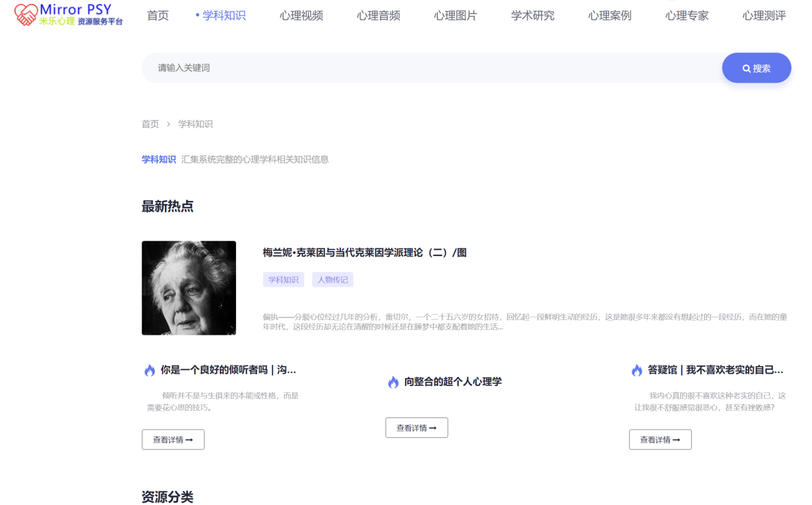Click the 学科知识 tag under the article title
This screenshot has height=505, width=812.
pyautogui.click(x=283, y=280)
